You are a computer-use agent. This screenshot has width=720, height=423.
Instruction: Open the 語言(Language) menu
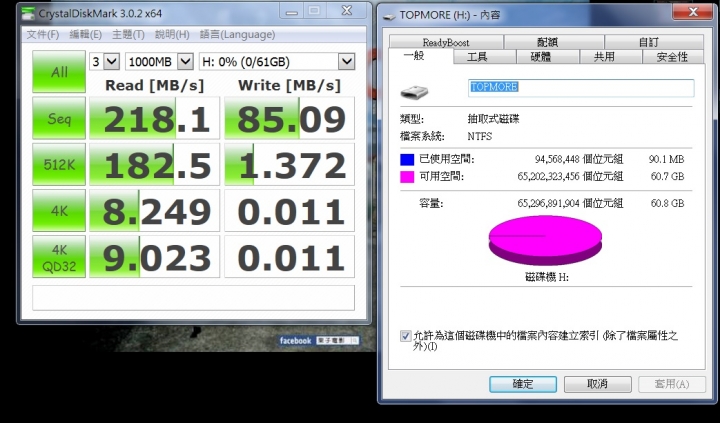(237, 34)
